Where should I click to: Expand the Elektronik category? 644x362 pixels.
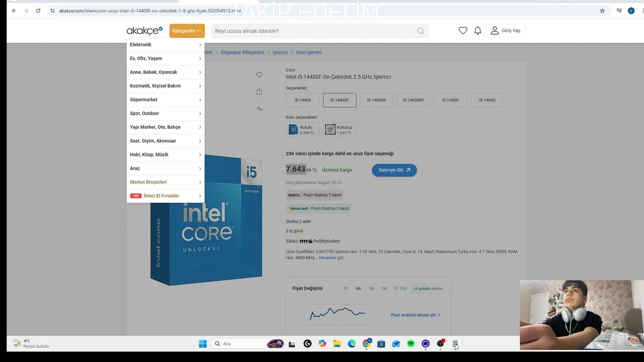(166, 45)
